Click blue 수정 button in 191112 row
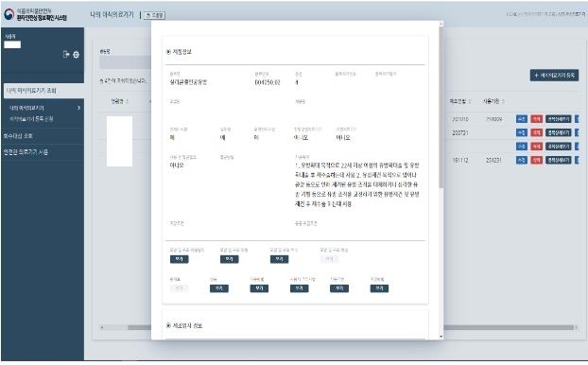Image resolution: width=588 pixels, height=365 pixels. point(522,160)
